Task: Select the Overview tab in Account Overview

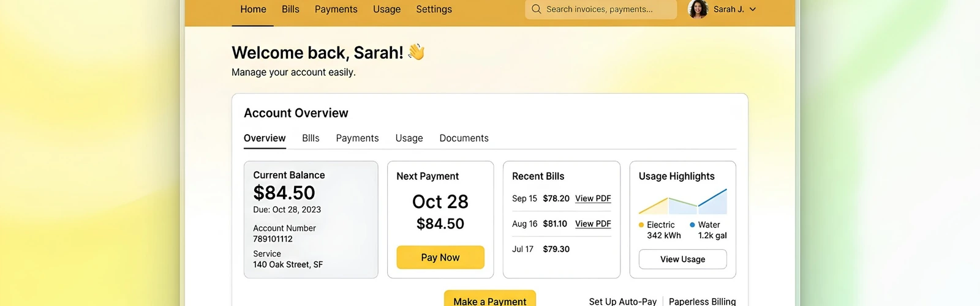Action: click(x=265, y=138)
